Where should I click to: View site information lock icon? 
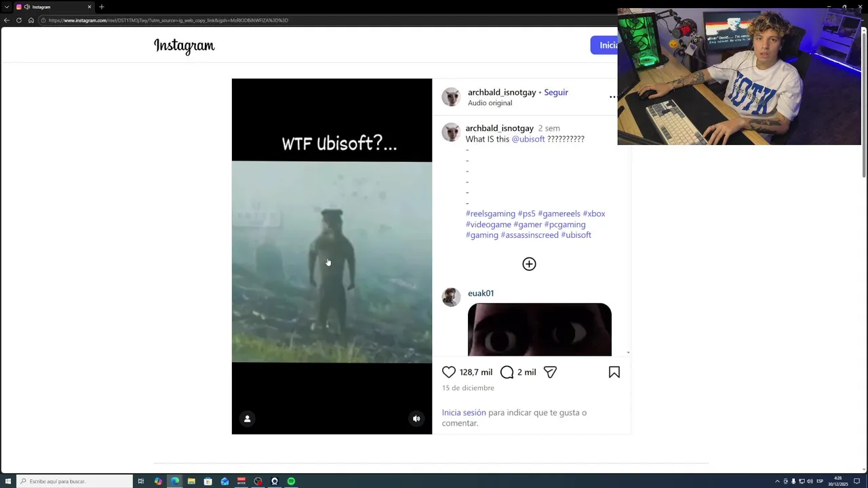(x=43, y=20)
